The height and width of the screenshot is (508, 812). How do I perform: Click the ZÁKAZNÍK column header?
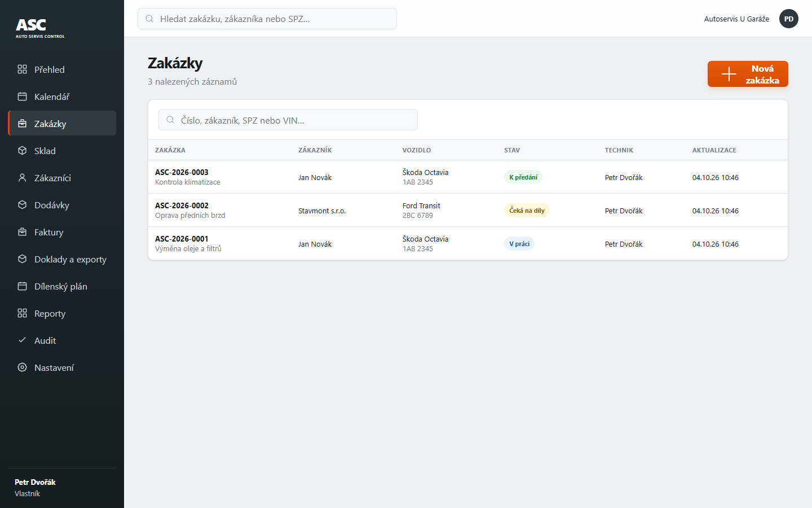point(315,150)
